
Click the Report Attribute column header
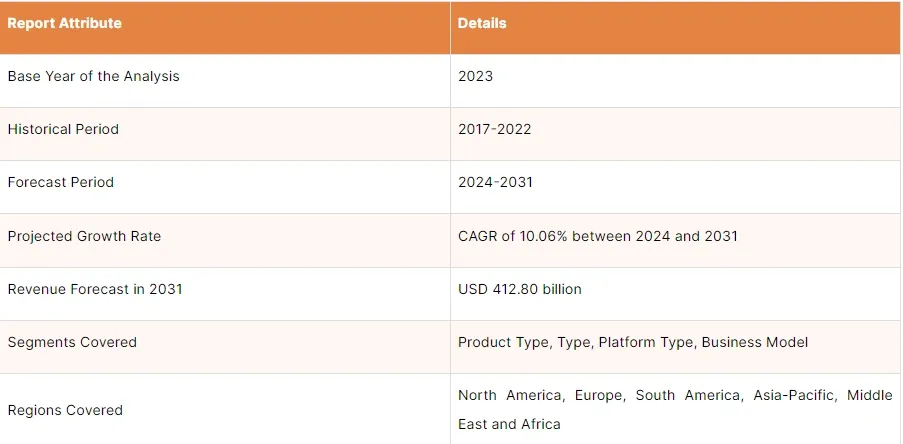click(64, 23)
